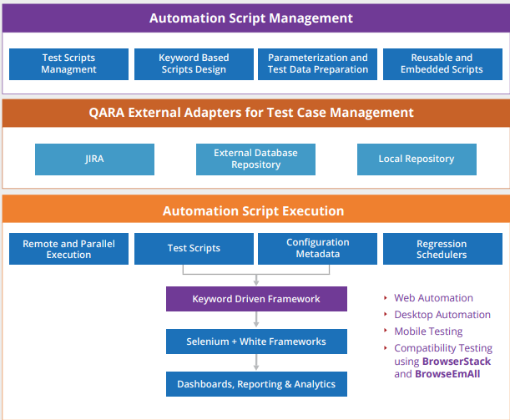Click the JIRA adapter box

pos(94,159)
